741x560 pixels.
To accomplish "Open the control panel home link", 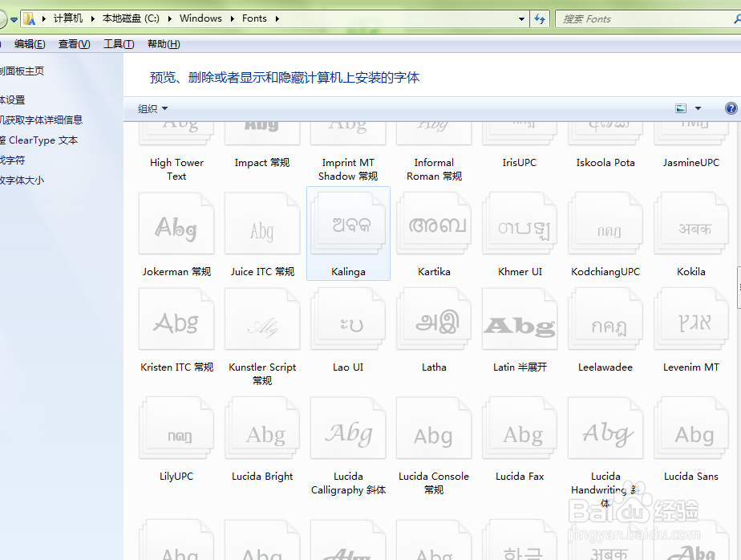I will pos(22,71).
